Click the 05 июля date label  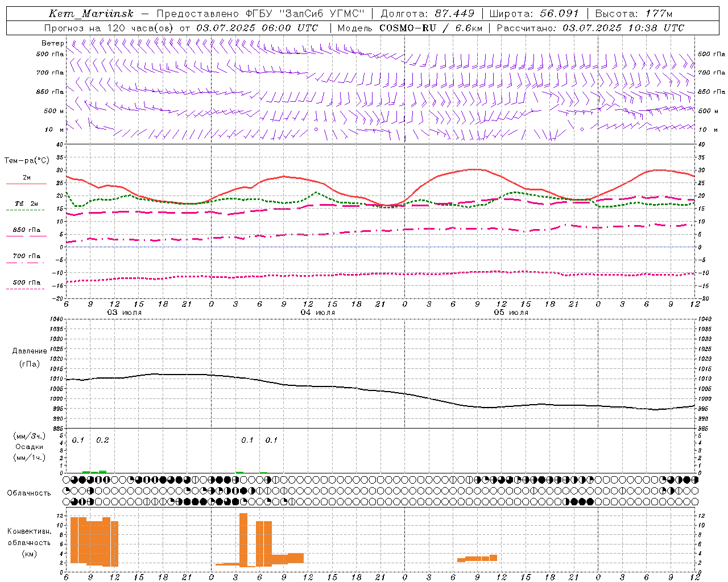click(x=511, y=313)
